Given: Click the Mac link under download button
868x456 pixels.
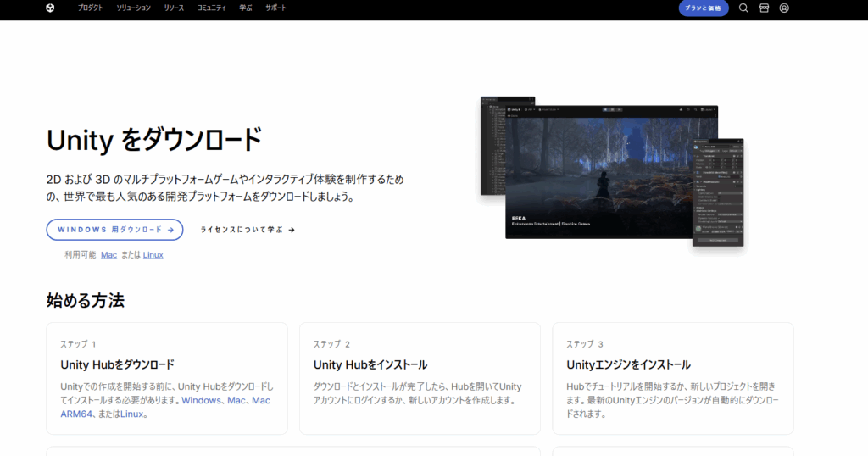Looking at the screenshot, I should pyautogui.click(x=108, y=255).
